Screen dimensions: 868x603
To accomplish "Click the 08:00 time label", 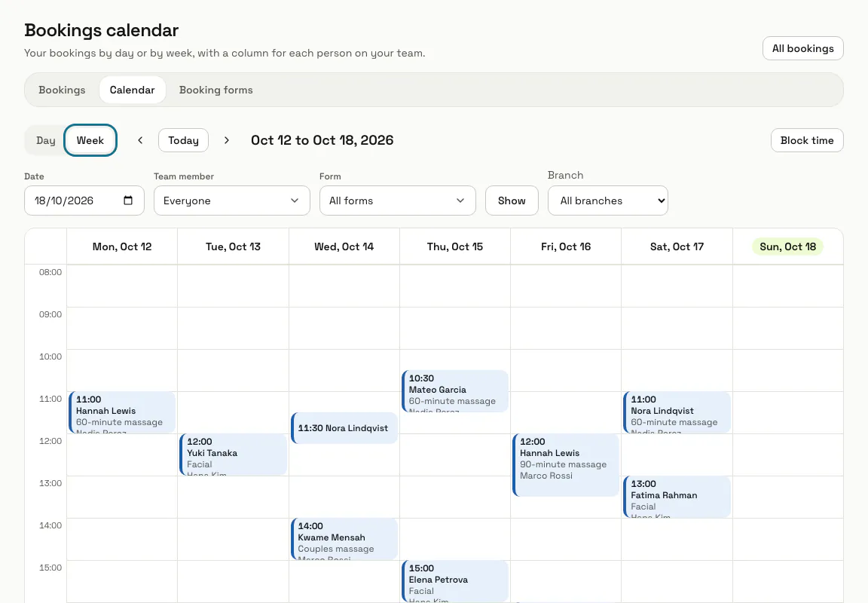I will [x=50, y=272].
